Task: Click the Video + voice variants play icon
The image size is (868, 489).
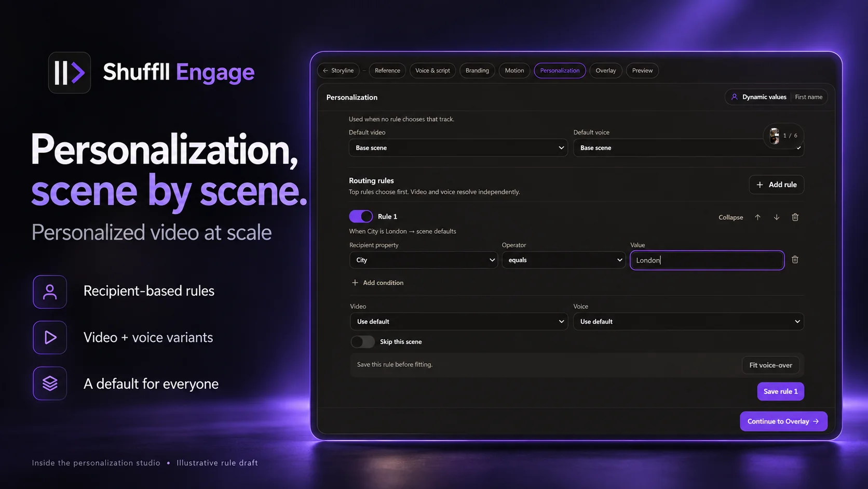Action: click(x=50, y=338)
